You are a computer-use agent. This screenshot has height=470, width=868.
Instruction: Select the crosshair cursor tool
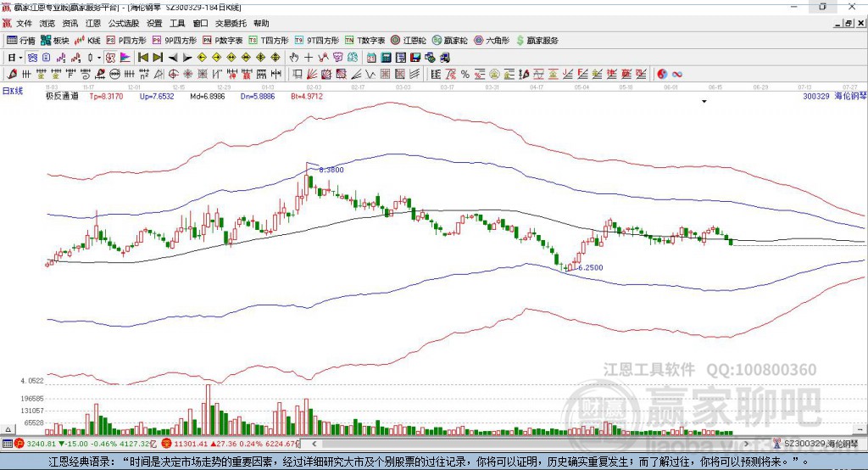click(x=309, y=58)
